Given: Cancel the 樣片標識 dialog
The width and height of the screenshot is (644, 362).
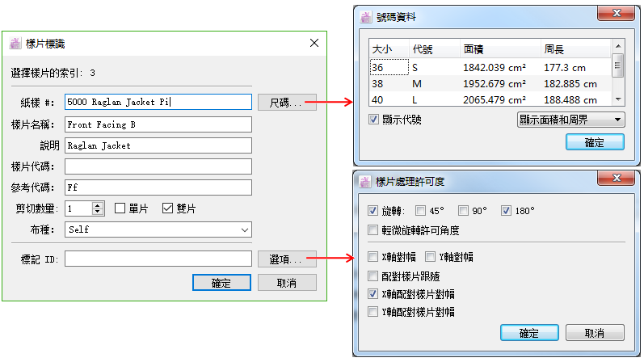Looking at the screenshot, I should click(x=287, y=283).
